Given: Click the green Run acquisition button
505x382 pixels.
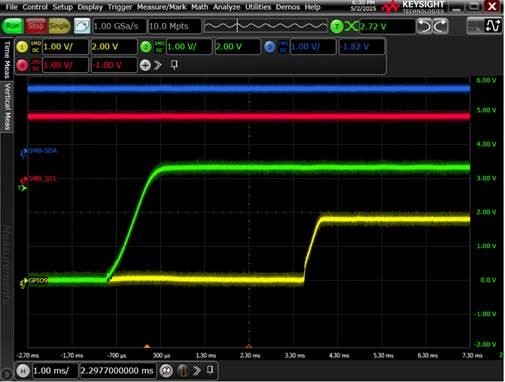Looking at the screenshot, I should pos(13,26).
